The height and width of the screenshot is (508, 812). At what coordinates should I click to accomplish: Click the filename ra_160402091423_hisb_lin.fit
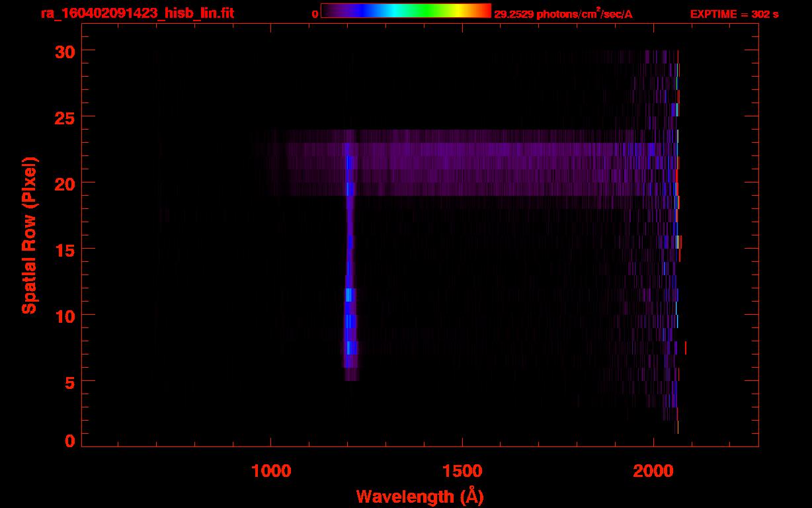(x=137, y=13)
